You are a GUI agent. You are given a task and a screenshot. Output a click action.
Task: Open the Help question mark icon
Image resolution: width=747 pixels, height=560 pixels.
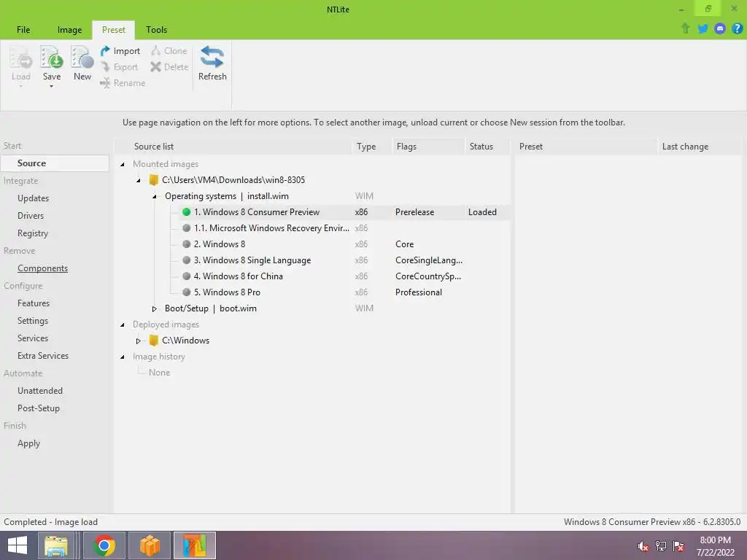737,28
